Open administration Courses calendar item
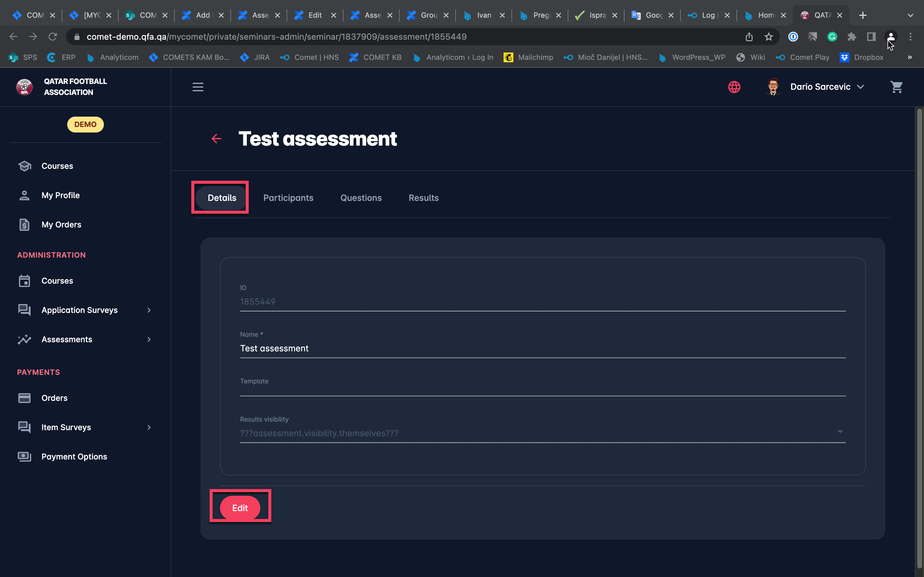924x577 pixels. [57, 281]
